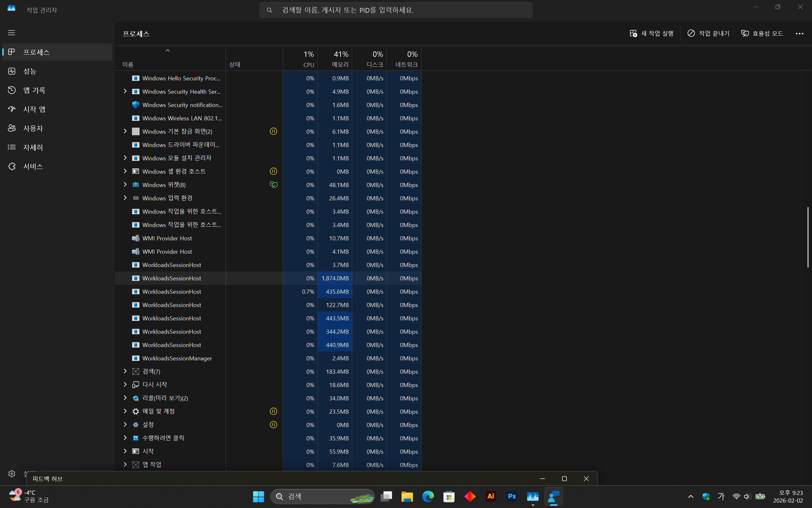Open the Windows Start button on taskbar
This screenshot has width=812, height=508.
[259, 497]
